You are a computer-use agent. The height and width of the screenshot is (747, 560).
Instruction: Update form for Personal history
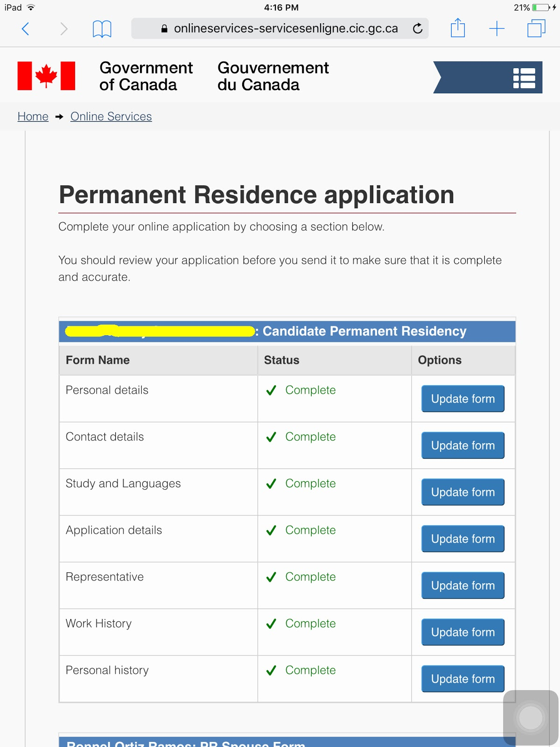coord(463,679)
